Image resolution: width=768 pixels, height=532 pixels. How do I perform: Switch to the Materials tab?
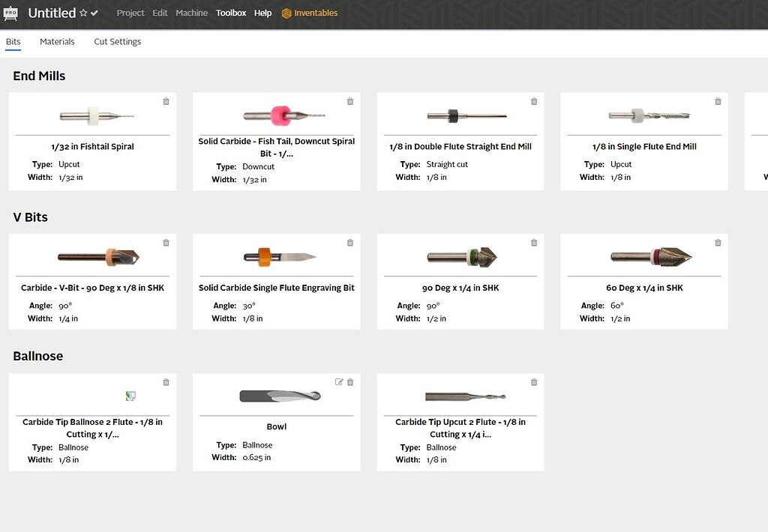pos(57,42)
